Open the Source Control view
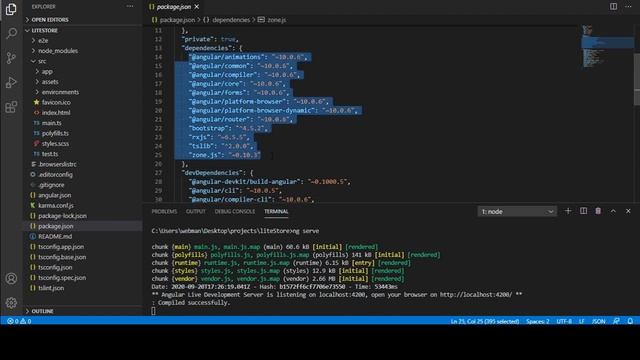The height and width of the screenshot is (360, 640). [11, 58]
